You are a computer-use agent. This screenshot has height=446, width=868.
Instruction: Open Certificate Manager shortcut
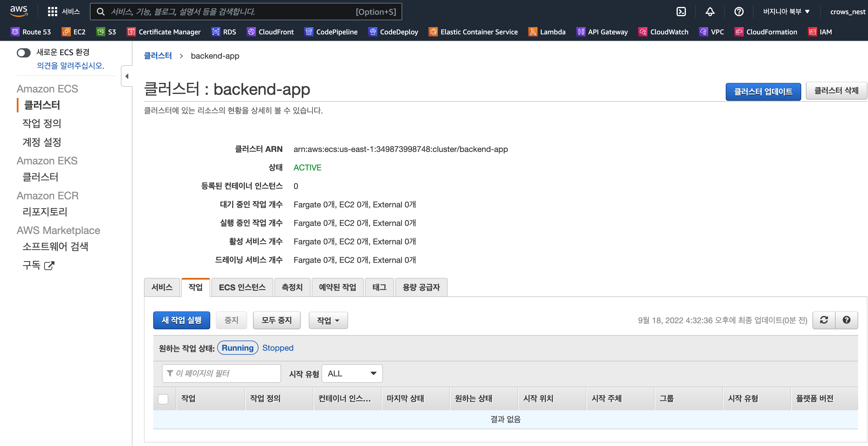[163, 32]
